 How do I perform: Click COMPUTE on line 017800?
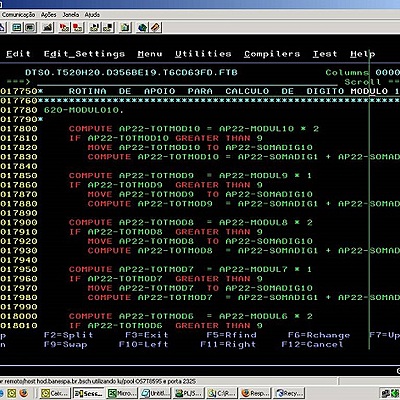pos(91,129)
